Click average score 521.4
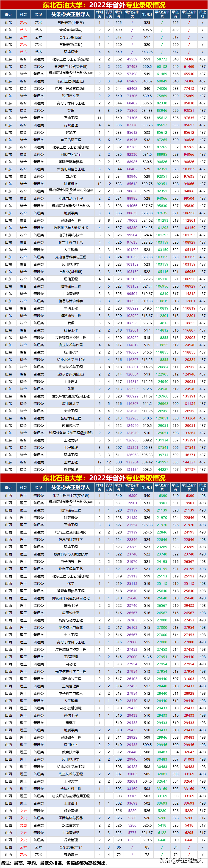Viewport: 208px width, 868px height. pyautogui.click(x=147, y=286)
